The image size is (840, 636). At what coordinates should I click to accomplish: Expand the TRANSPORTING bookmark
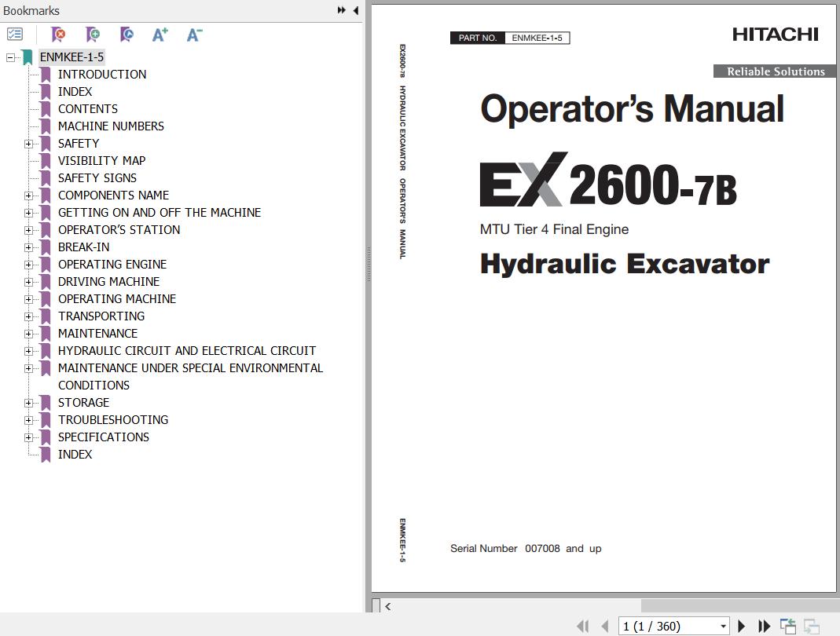pos(28,316)
